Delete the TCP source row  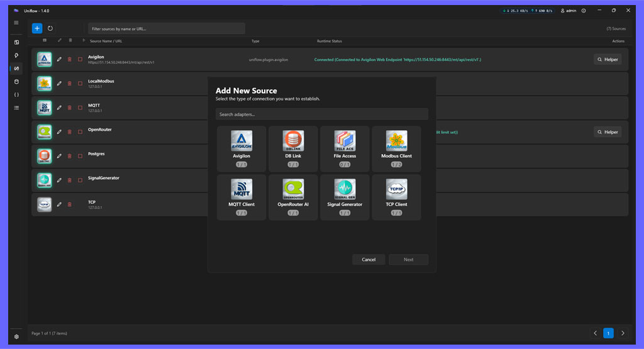(x=69, y=204)
